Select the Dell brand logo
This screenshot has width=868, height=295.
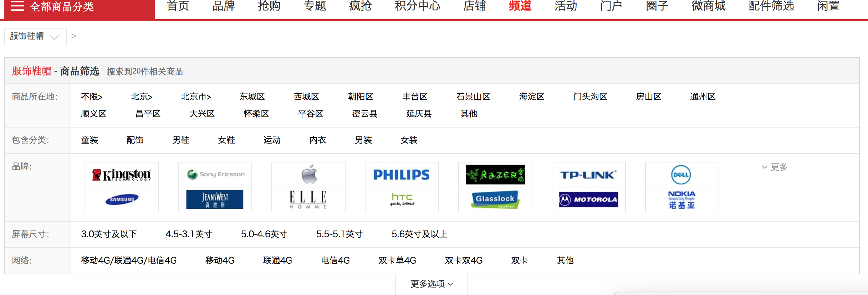tap(682, 175)
